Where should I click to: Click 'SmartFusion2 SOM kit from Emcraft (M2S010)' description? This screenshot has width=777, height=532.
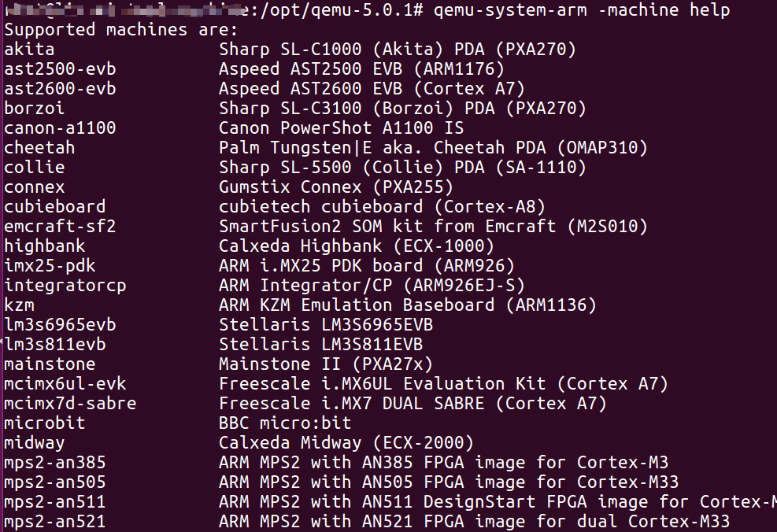click(433, 227)
